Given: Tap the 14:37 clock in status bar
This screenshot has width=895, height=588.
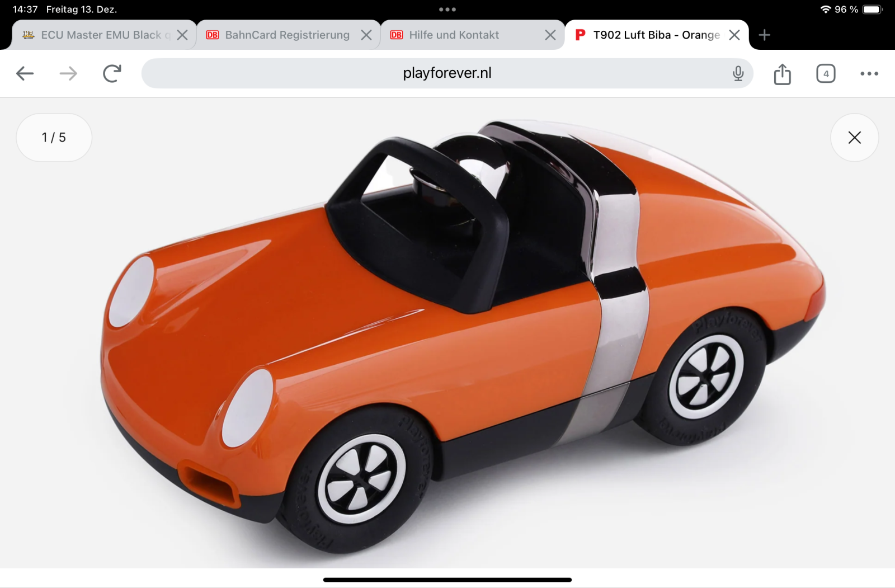Looking at the screenshot, I should click(x=25, y=10).
